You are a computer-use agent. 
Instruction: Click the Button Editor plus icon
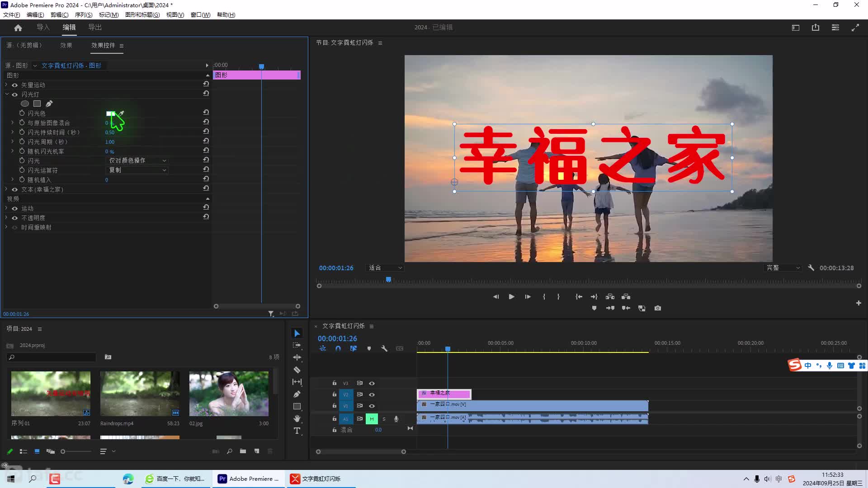[x=859, y=303]
